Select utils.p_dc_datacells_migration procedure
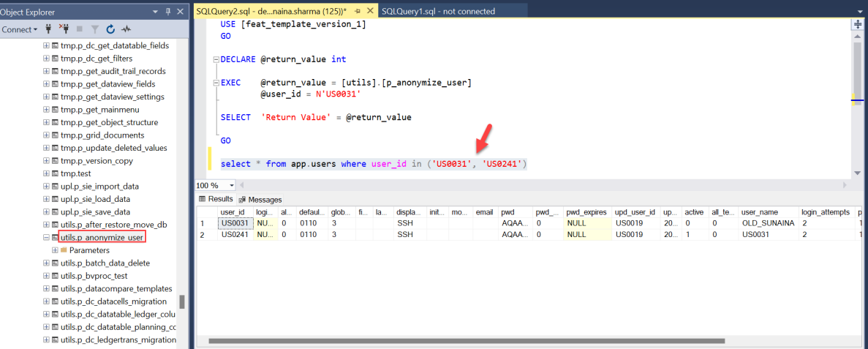 [x=113, y=301]
